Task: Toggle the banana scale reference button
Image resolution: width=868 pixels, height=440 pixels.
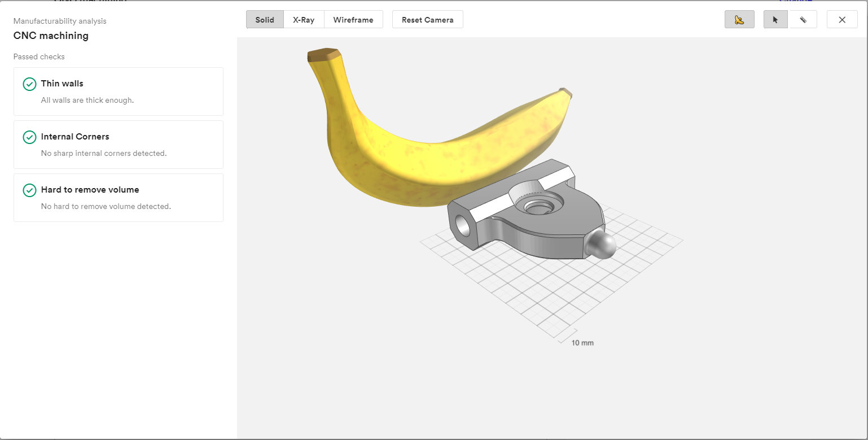Action: (739, 20)
